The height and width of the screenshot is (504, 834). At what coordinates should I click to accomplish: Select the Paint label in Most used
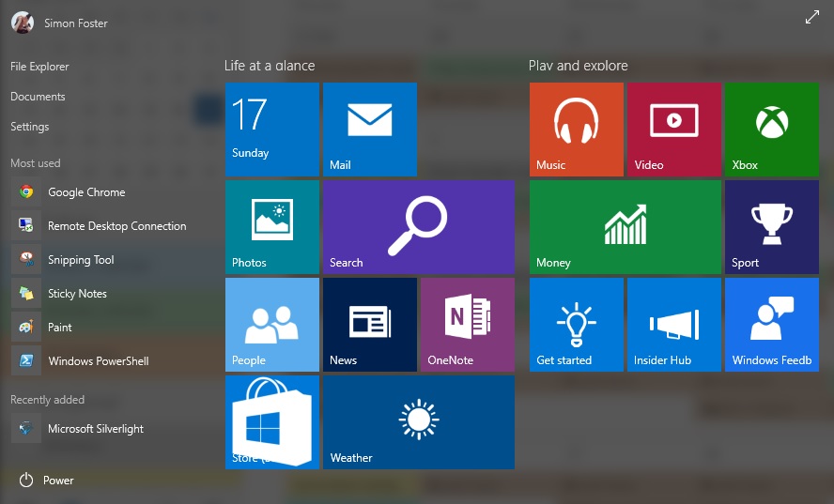click(x=59, y=327)
